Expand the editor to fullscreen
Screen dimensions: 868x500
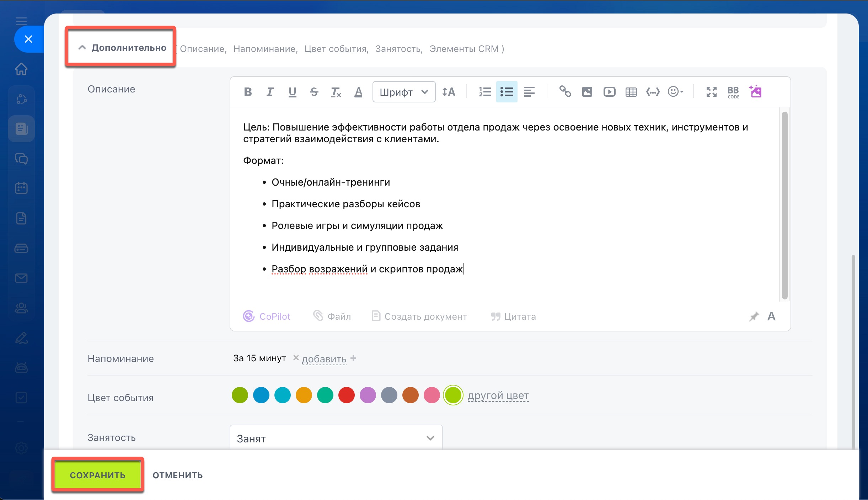click(x=711, y=92)
